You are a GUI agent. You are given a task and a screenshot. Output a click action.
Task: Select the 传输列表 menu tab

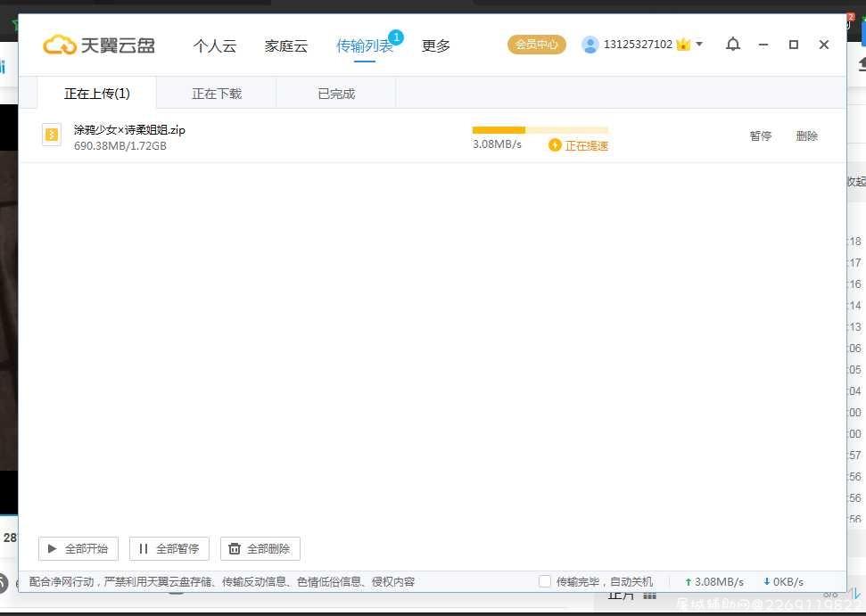[x=365, y=45]
